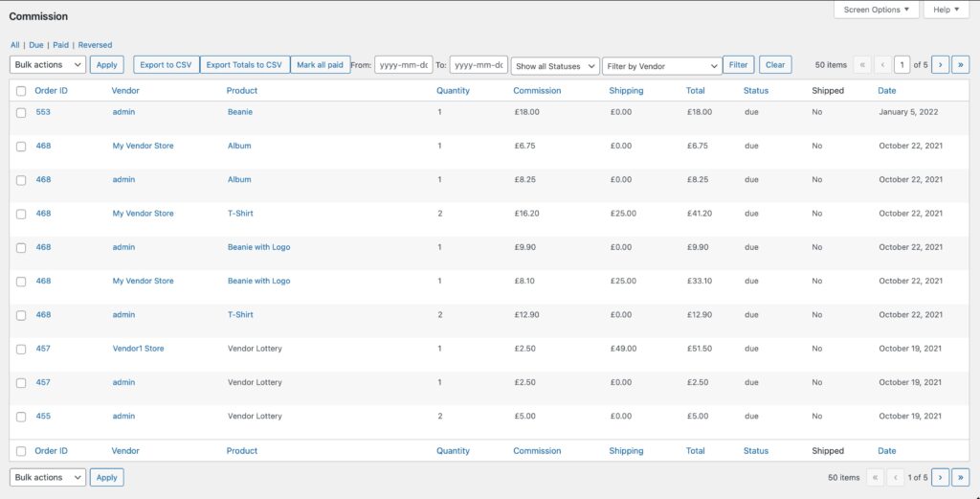This screenshot has width=980, height=499.
Task: Click last page arrow in bottom pagination
Action: pos(960,477)
